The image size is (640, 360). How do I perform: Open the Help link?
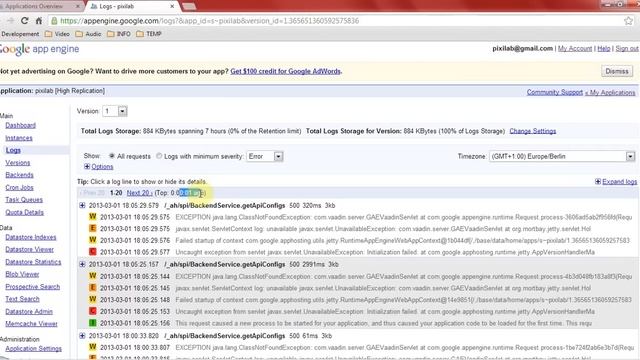click(x=604, y=49)
